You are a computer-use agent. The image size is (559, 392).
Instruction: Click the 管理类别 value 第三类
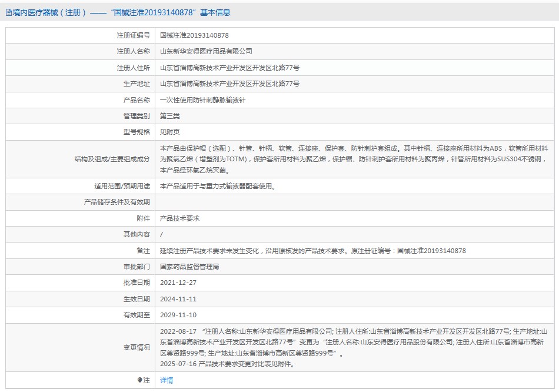(x=170, y=116)
